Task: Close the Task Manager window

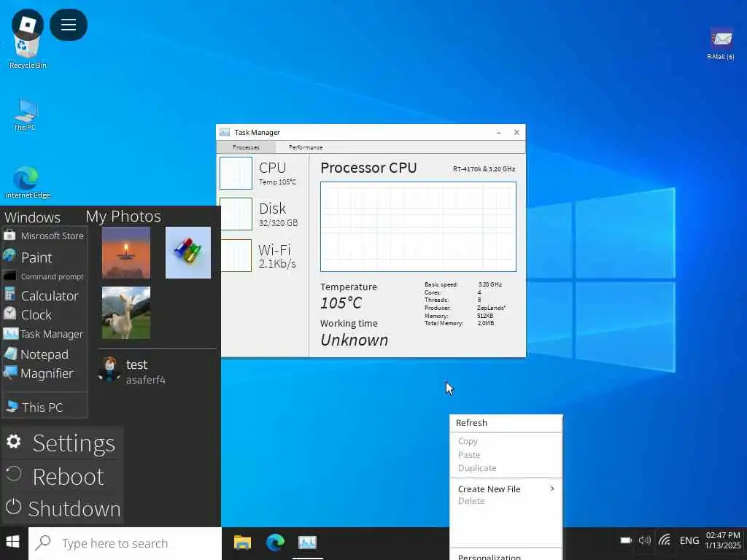Action: click(516, 133)
